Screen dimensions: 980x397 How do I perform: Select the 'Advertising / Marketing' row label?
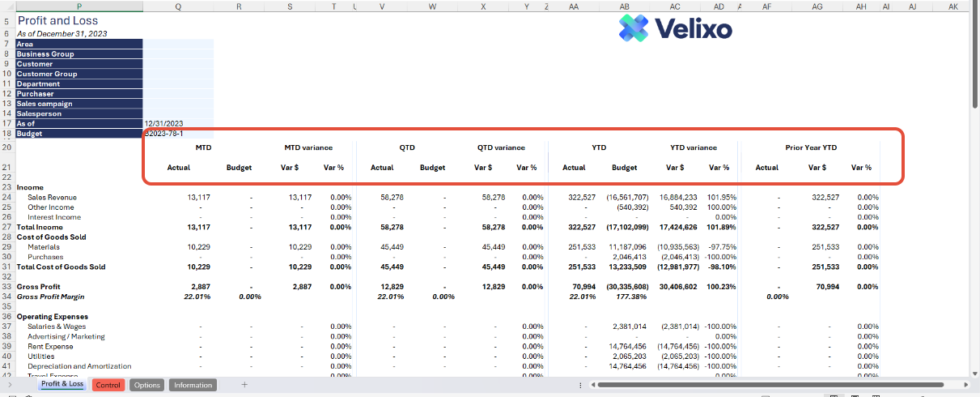pos(66,336)
